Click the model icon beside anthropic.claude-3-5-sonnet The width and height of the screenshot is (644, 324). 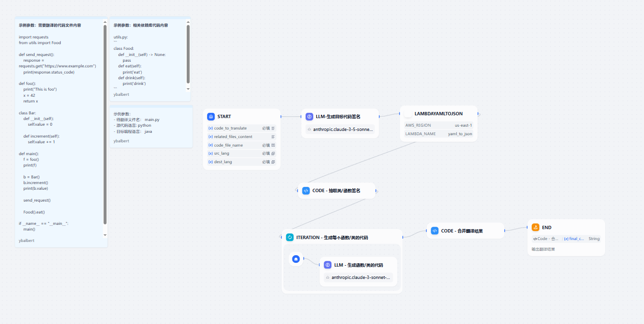pos(309,129)
